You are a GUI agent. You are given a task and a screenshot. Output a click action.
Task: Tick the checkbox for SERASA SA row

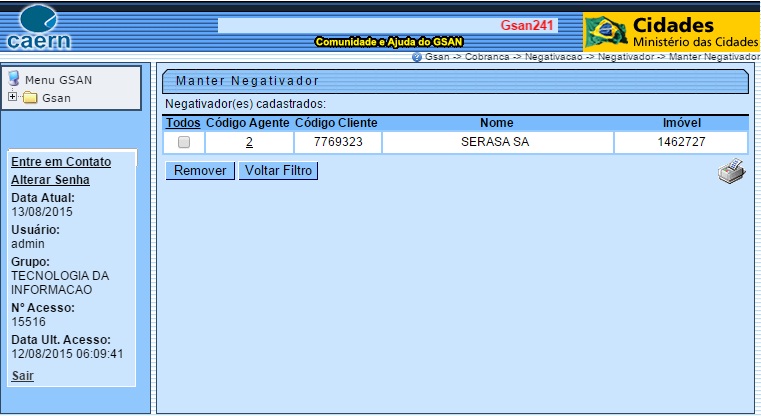(x=183, y=143)
